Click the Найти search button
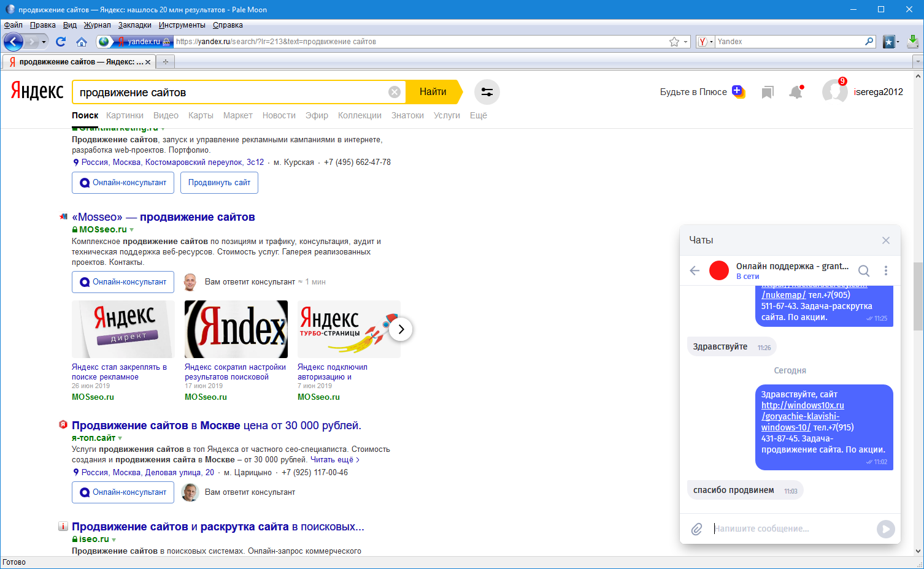This screenshot has width=924, height=569. [433, 92]
